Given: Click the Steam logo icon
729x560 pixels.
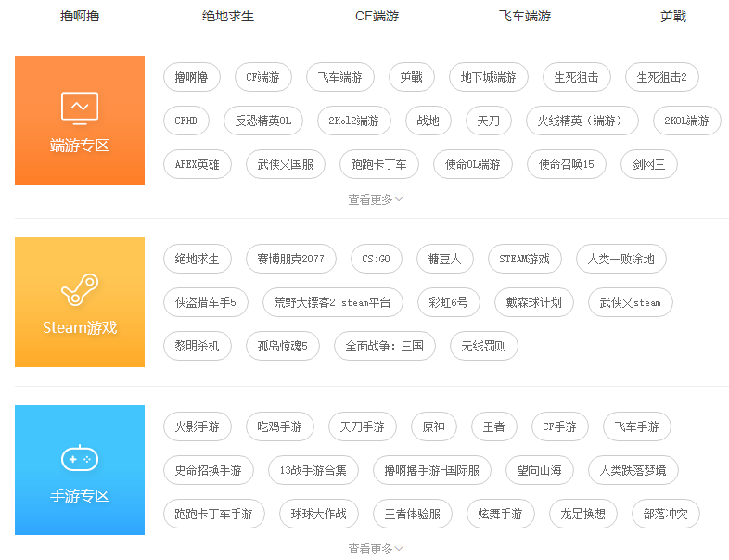Looking at the screenshot, I should [x=80, y=289].
